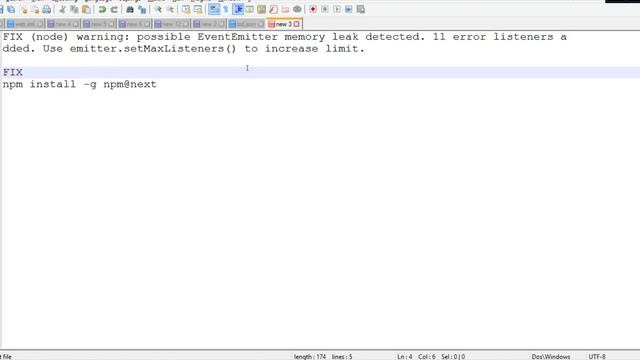This screenshot has width=640, height=360.
Task: Click the Close document toolbar icon
Action: (23, 9)
